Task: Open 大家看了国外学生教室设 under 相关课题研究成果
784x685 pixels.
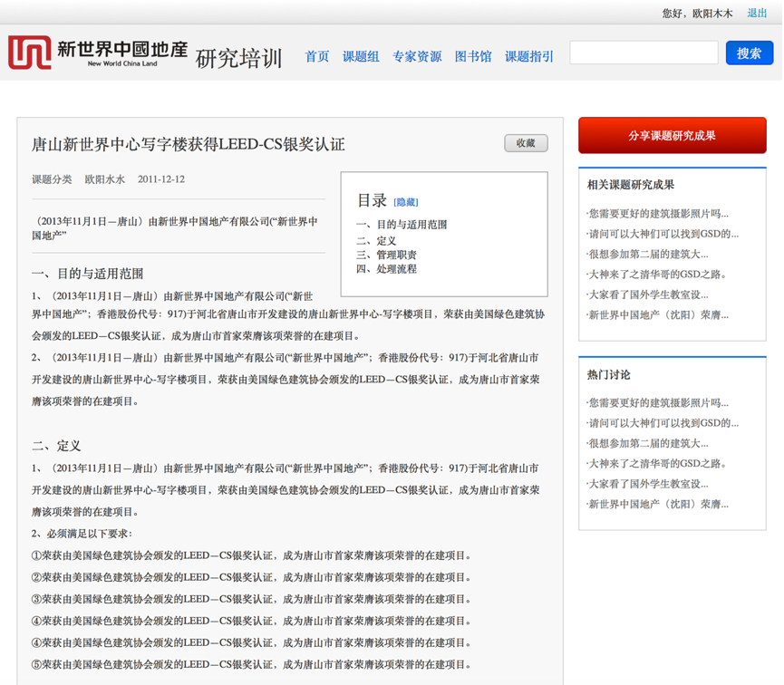Action: [x=647, y=294]
